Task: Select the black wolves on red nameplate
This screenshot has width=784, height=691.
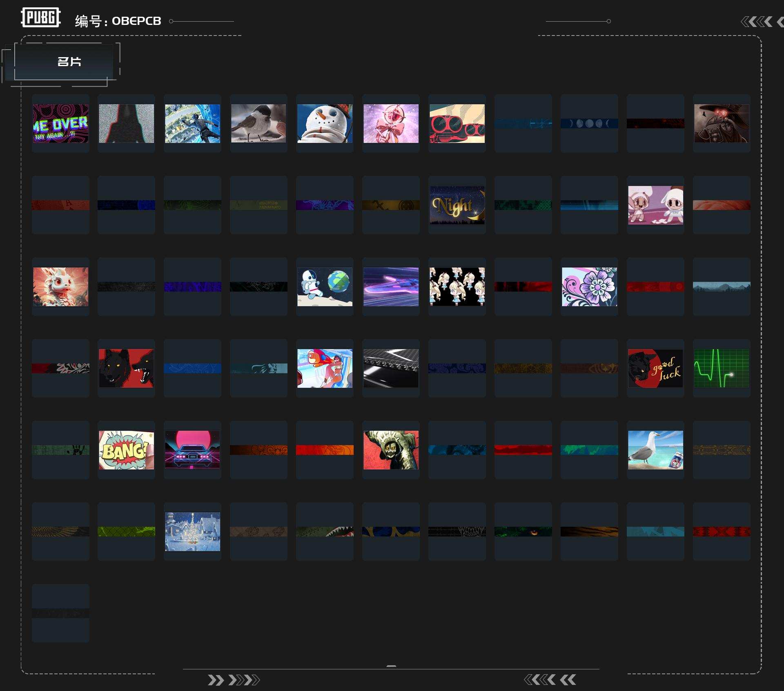Action: coord(127,368)
